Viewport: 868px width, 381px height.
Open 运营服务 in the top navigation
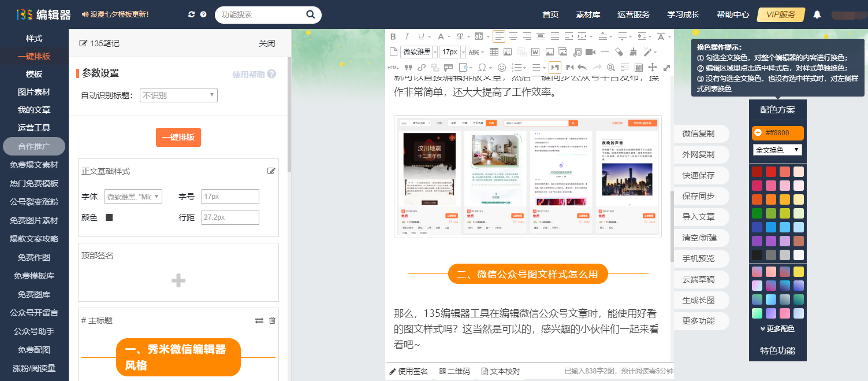click(x=633, y=14)
